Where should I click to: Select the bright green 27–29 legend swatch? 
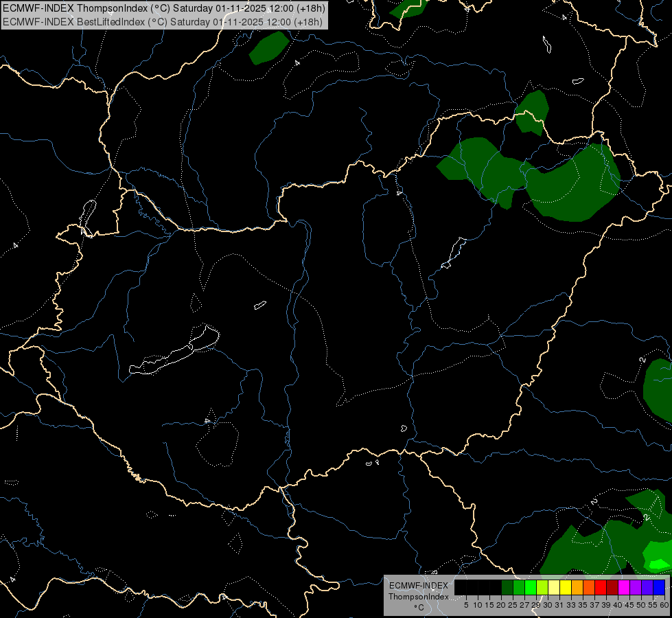pyautogui.click(x=531, y=587)
